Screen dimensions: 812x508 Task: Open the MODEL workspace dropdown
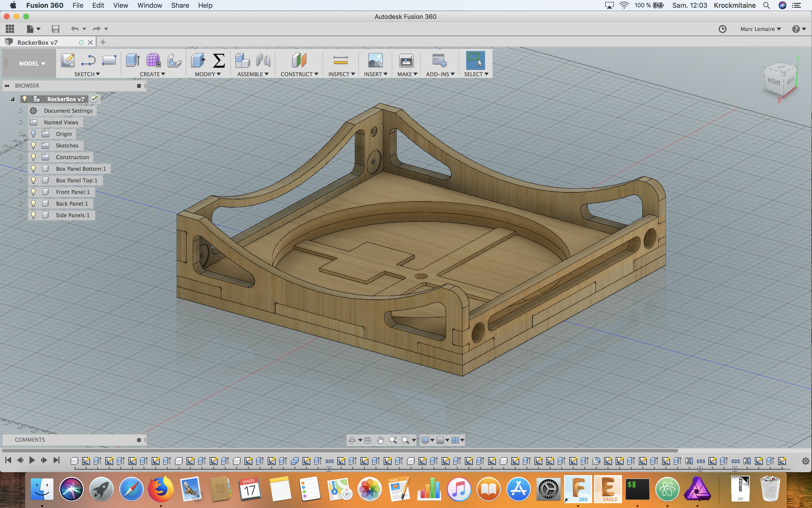tap(32, 63)
